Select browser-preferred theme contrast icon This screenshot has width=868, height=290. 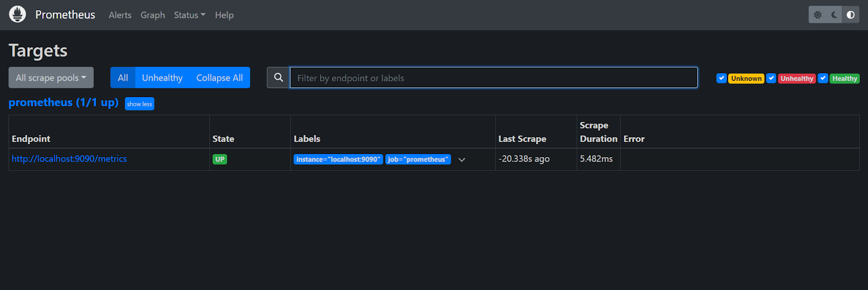click(851, 15)
